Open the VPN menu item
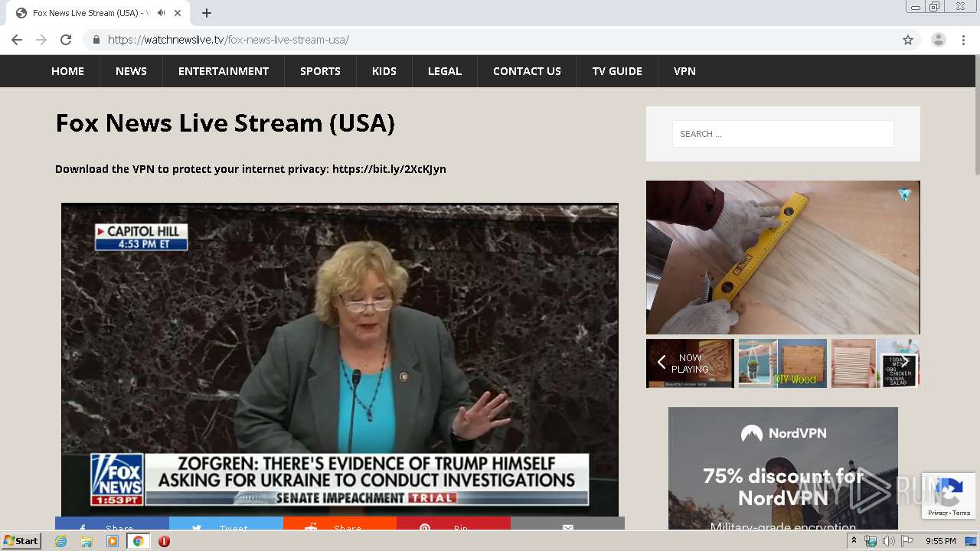This screenshot has width=980, height=551. click(x=684, y=71)
